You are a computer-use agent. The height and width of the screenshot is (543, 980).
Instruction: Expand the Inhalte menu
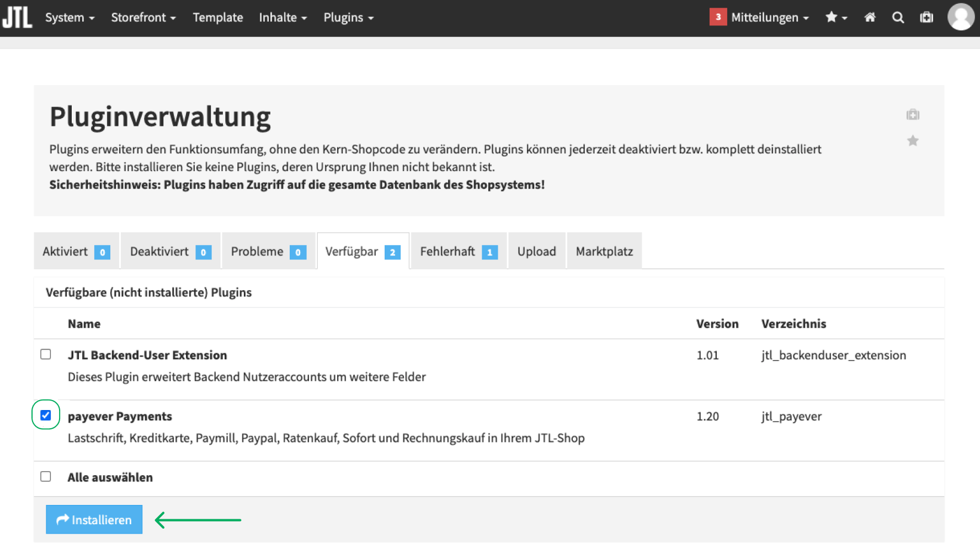283,18
